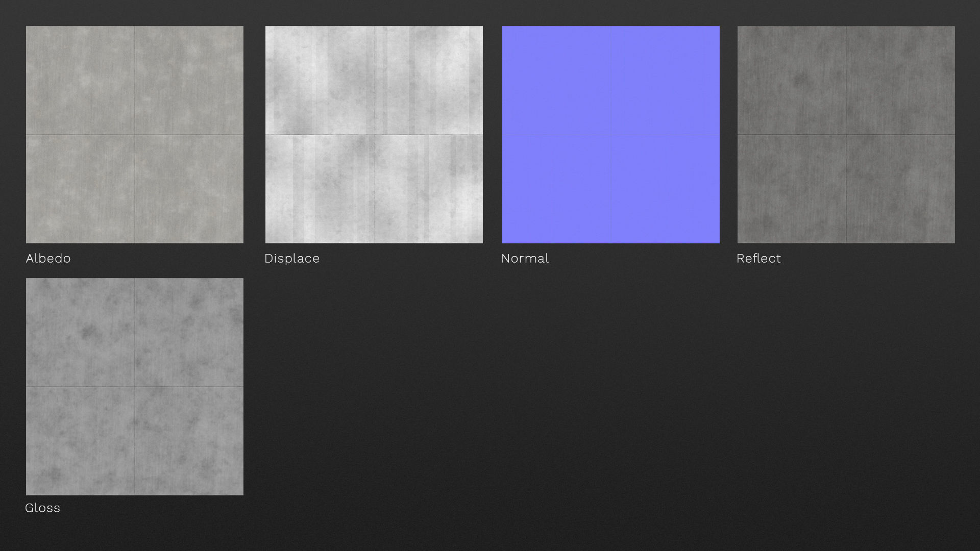
Task: Click the blue Normal map thumbnail
Action: [611, 135]
